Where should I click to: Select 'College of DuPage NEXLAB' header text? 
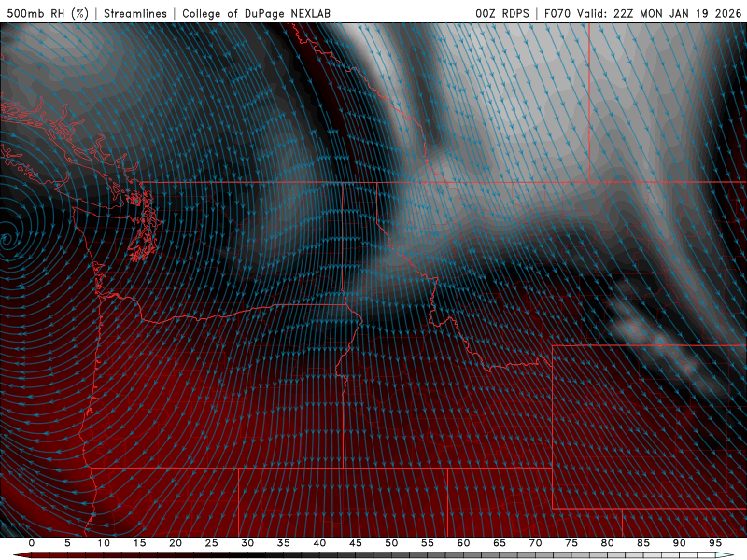pos(256,13)
